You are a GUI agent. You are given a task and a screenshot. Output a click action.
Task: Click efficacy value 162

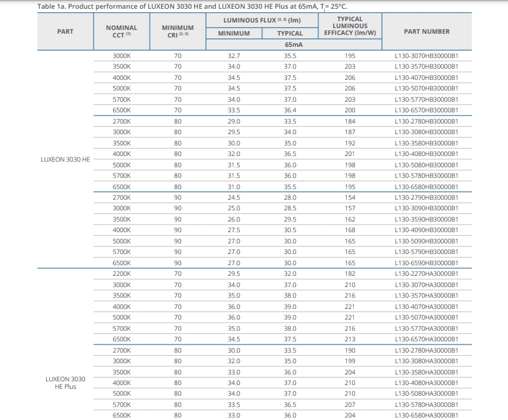coord(350,220)
